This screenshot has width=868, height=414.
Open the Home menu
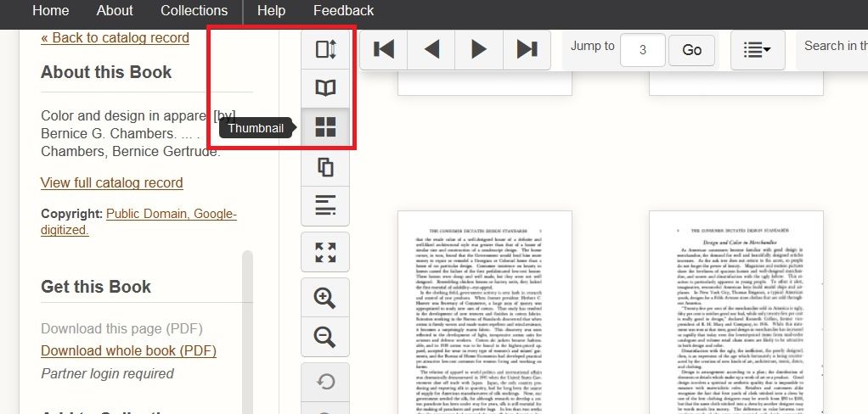[51, 10]
